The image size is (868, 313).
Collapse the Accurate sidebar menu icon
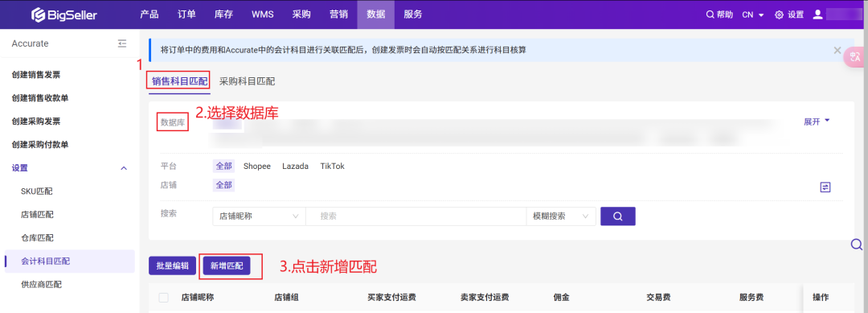[122, 43]
